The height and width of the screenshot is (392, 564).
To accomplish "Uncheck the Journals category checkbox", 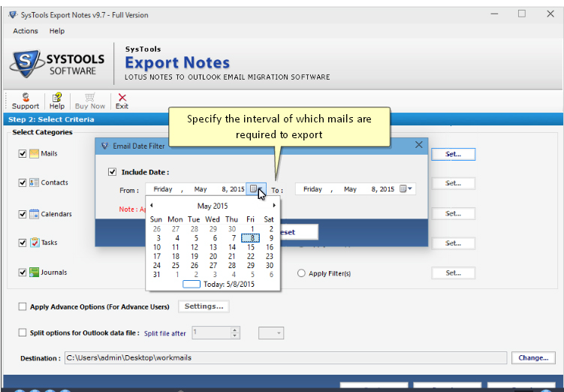I will [x=23, y=273].
